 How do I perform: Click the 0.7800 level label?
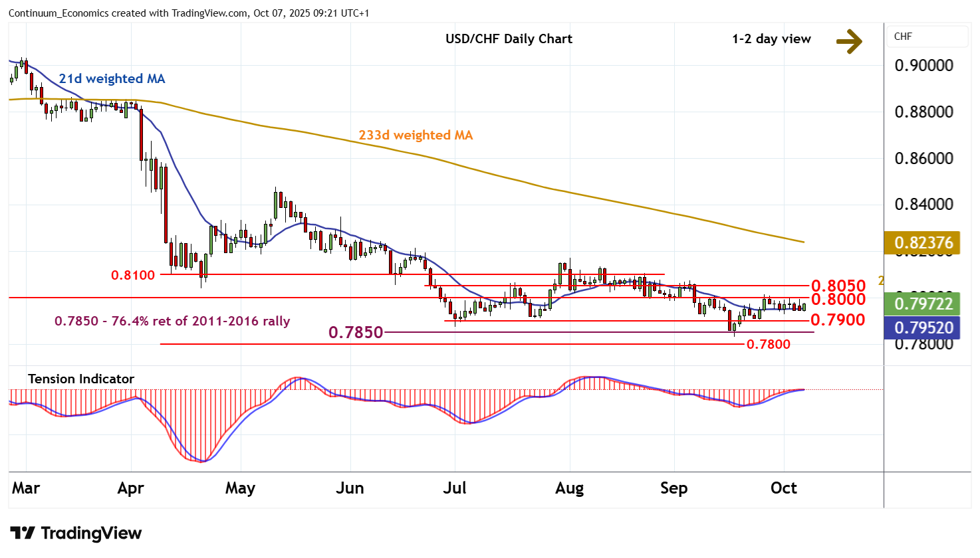(768, 344)
